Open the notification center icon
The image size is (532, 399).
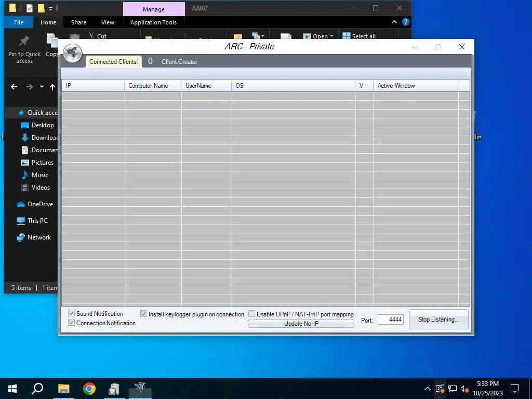(515, 389)
